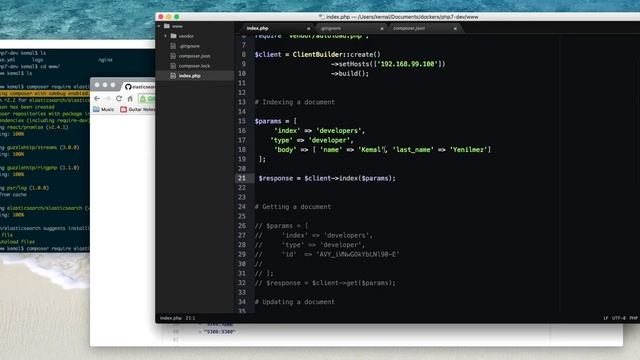Open the UTF-8 encoding selector in status bar

[x=619, y=318]
